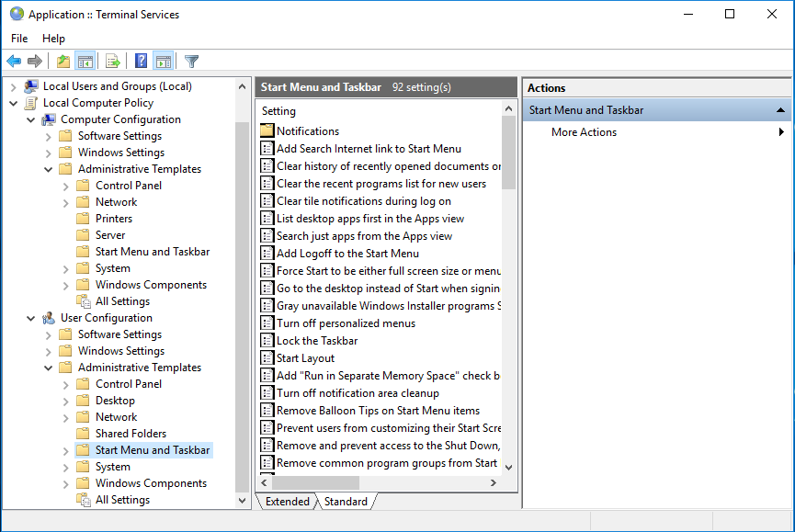Screen dimensions: 795x532
Task: Toggle Show/Hide Console Tree icon
Action: tap(85, 62)
